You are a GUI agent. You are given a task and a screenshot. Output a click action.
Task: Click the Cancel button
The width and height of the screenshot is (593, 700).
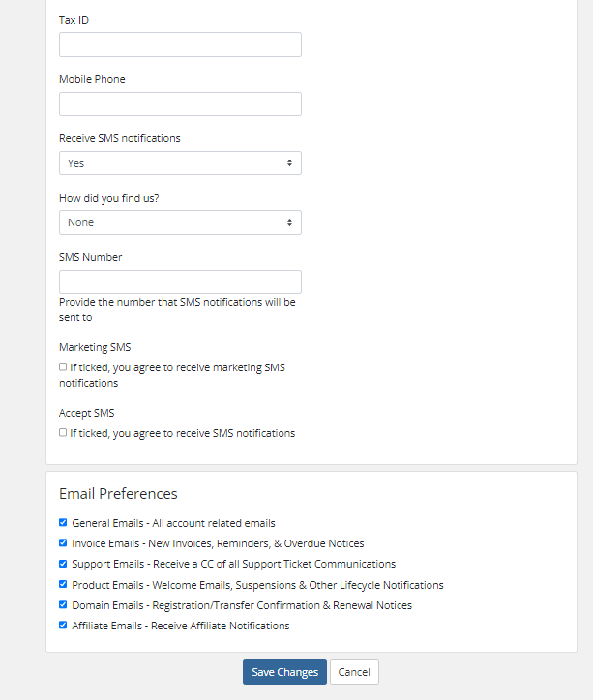point(354,672)
